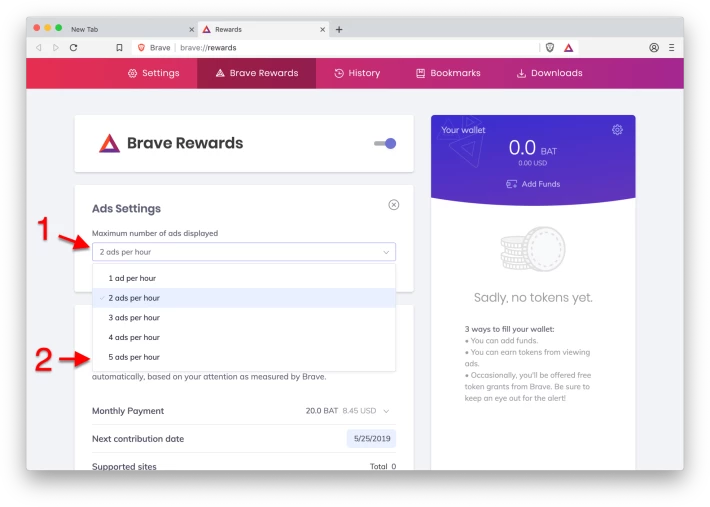
Task: Open the Downloads navigation tab
Action: pyautogui.click(x=550, y=73)
